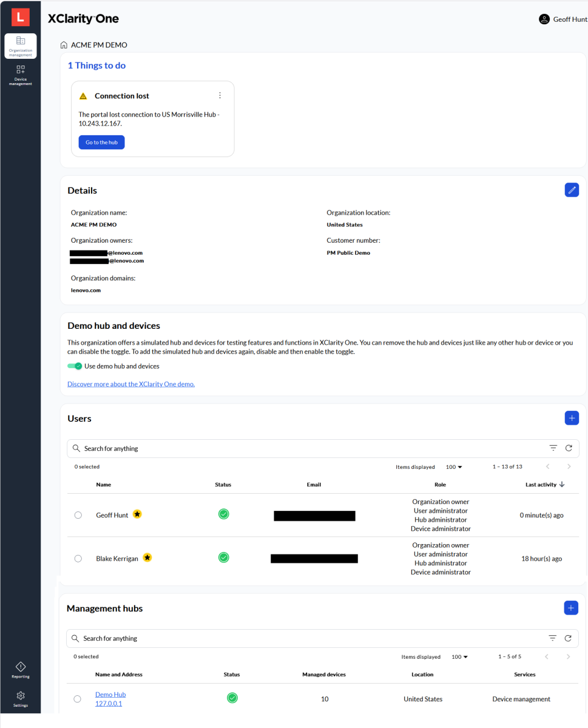
Task: Click Geoff Hunt's owner star badge
Action: 137,514
